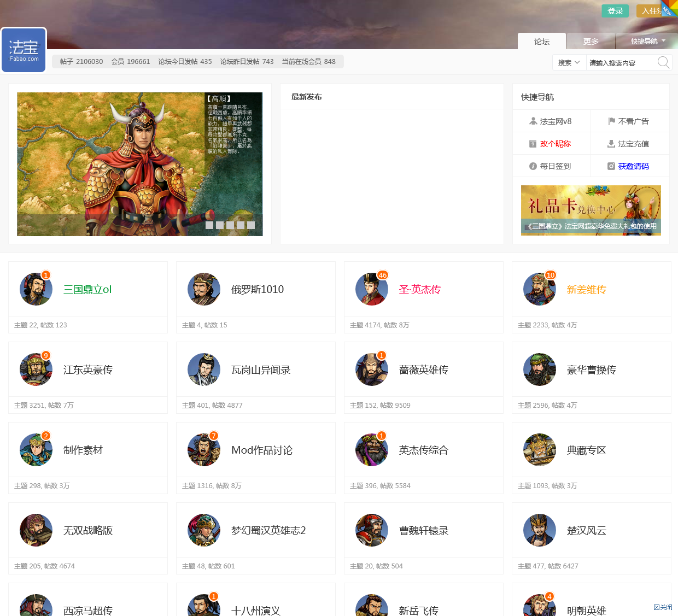
Task: Click the icon beside 获邀请码
Action: 611,166
